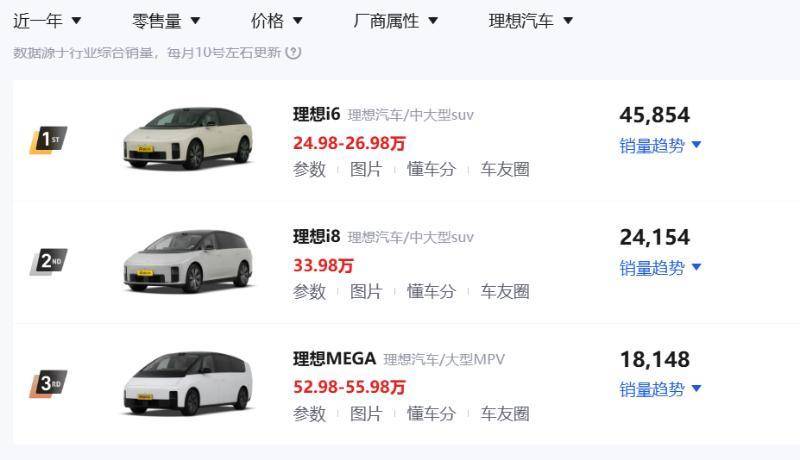Open the 近一年 time range dropdown
The image size is (800, 460).
(x=47, y=20)
